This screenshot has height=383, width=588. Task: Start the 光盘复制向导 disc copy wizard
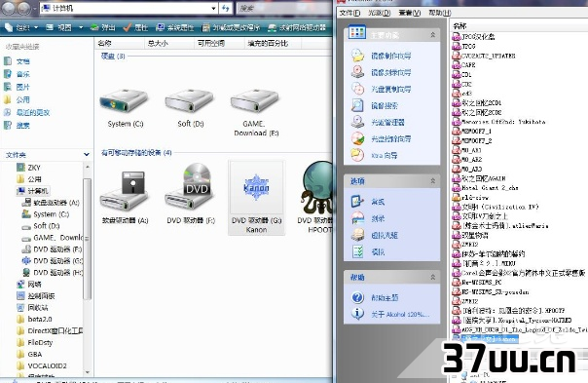tap(390, 89)
